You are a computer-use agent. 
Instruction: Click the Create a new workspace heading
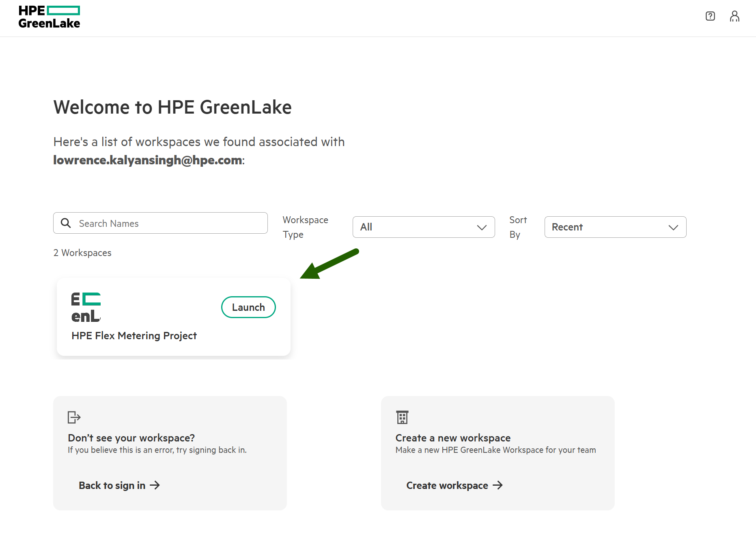(453, 438)
